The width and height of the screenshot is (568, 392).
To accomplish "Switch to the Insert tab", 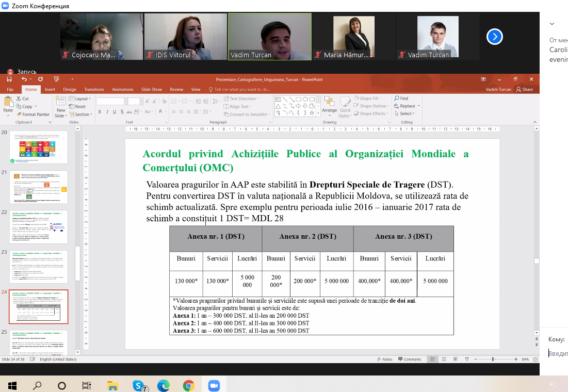I will (50, 89).
